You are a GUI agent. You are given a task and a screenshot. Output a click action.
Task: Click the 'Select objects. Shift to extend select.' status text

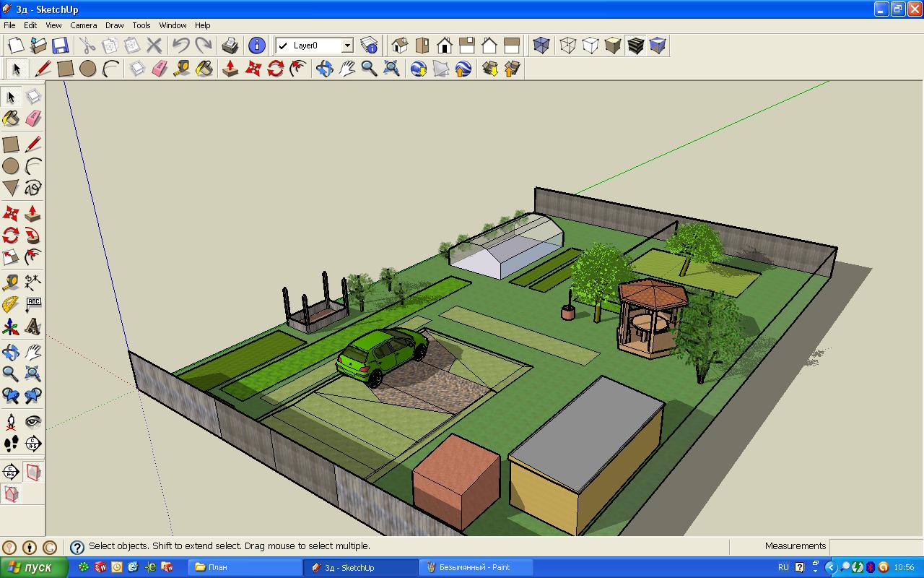[x=230, y=546]
